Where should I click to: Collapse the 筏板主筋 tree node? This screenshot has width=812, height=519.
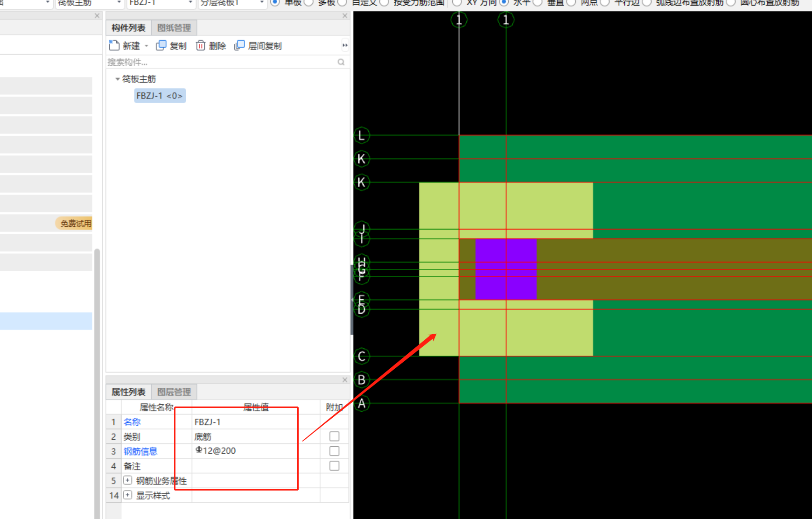(118, 79)
